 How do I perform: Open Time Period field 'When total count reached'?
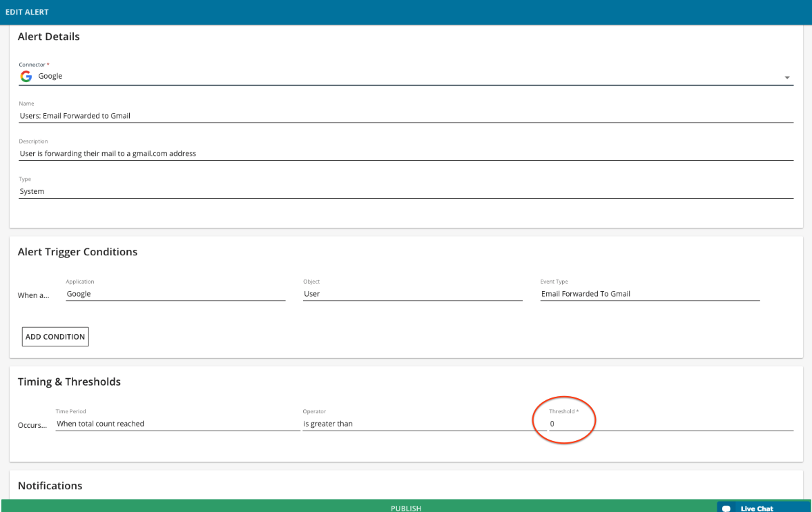point(177,424)
